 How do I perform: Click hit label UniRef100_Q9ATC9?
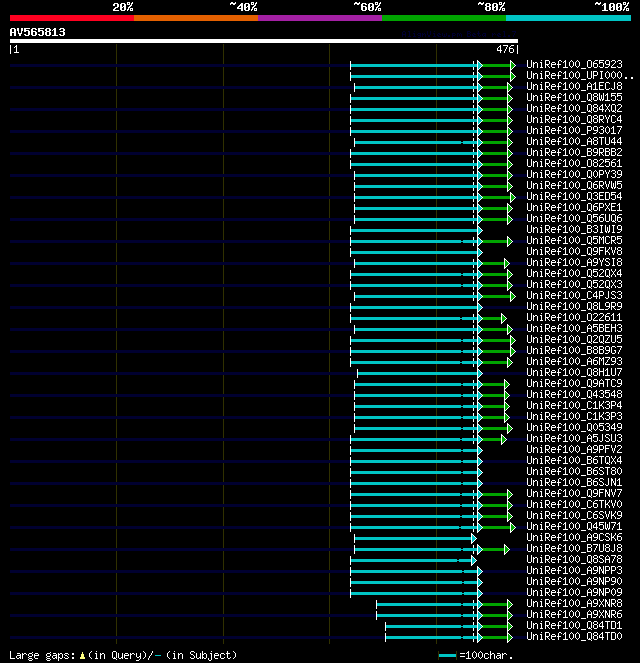tap(574, 383)
